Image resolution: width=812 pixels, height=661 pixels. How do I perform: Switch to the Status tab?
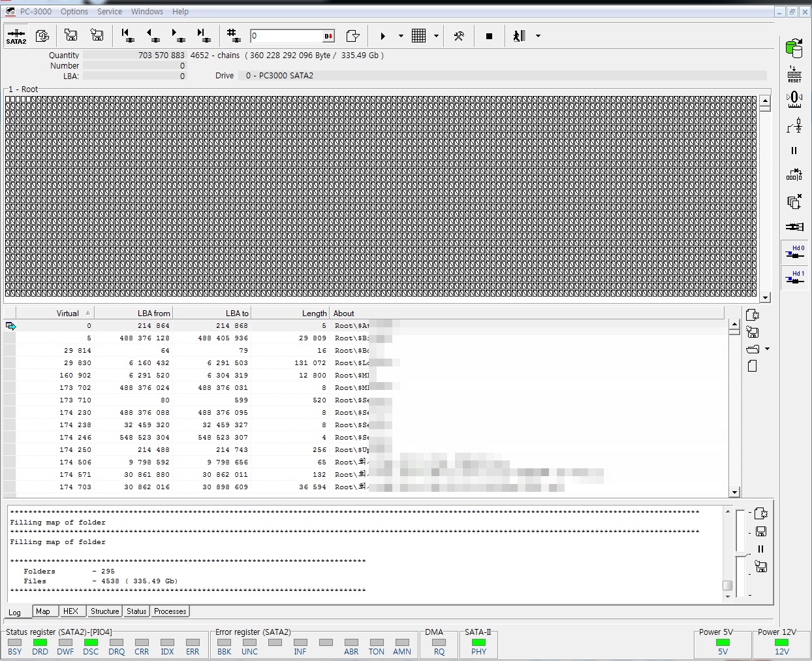click(136, 611)
